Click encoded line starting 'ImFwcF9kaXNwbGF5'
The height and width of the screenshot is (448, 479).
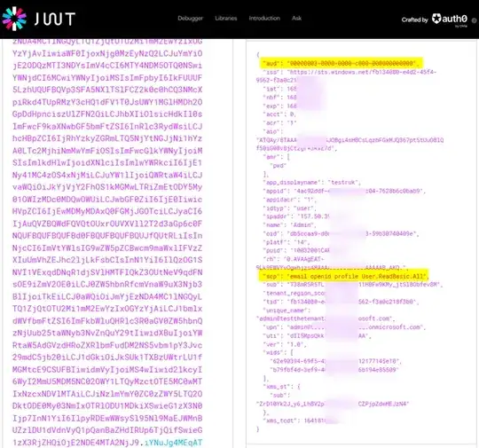pyautogui.click(x=107, y=127)
